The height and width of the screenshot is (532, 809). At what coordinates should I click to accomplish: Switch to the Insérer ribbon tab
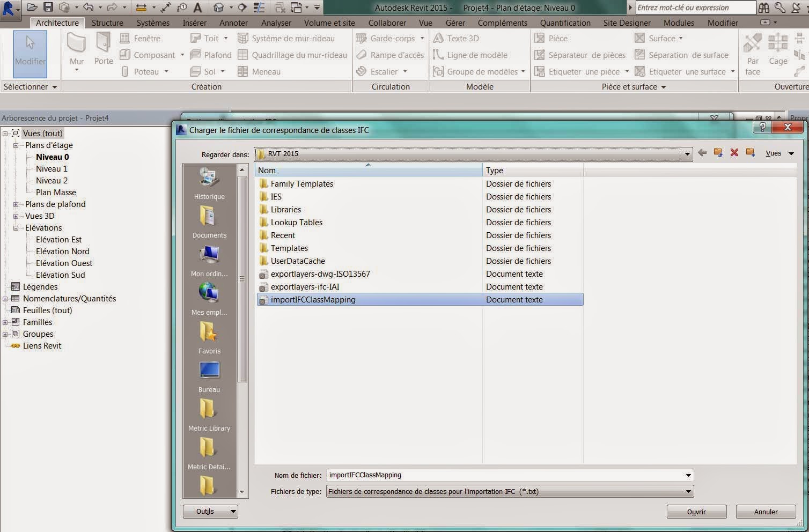point(194,23)
